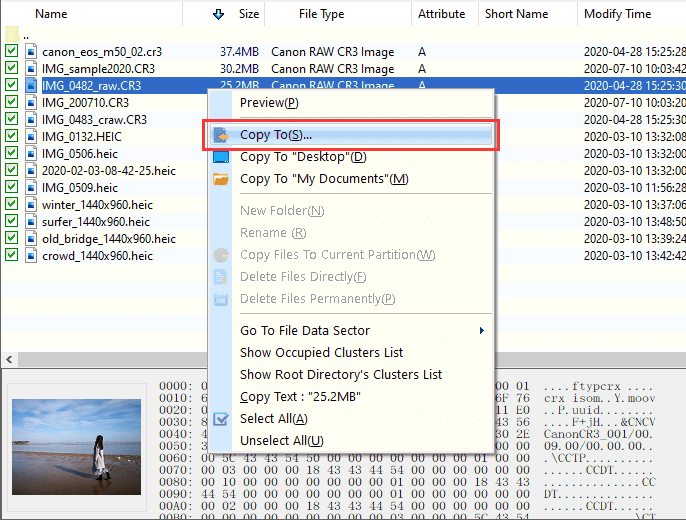Screen dimensions: 686x520
Task: Click the checkmark icon beside Select All
Action: [221, 419]
